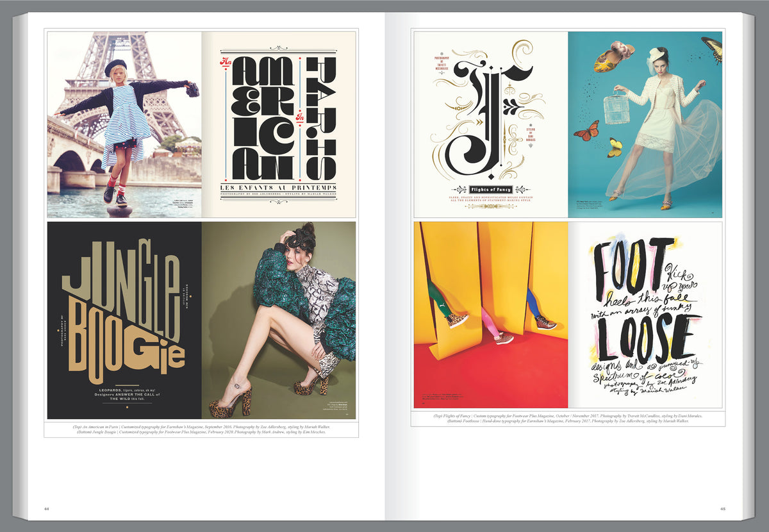
Task: Click the leopard platform heels model photo
Action: tap(279, 320)
